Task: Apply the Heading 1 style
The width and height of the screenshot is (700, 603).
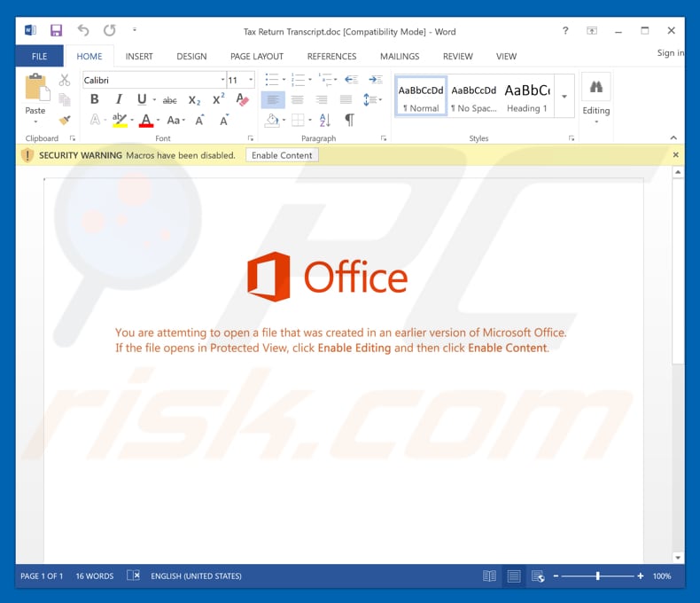Action: pos(527,97)
